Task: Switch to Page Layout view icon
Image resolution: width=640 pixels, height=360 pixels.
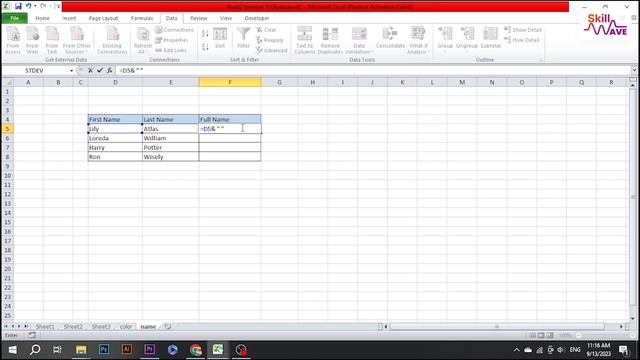Action: pyautogui.click(x=541, y=336)
